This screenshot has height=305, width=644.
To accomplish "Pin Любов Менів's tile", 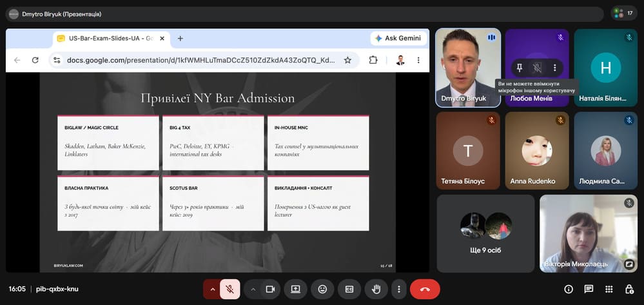I will click(x=520, y=68).
